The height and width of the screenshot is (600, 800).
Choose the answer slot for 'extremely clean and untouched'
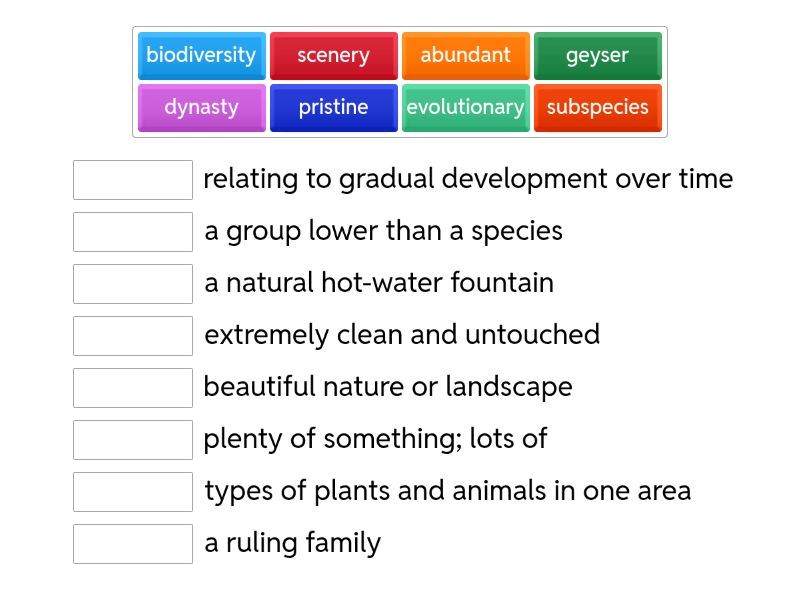133,336
